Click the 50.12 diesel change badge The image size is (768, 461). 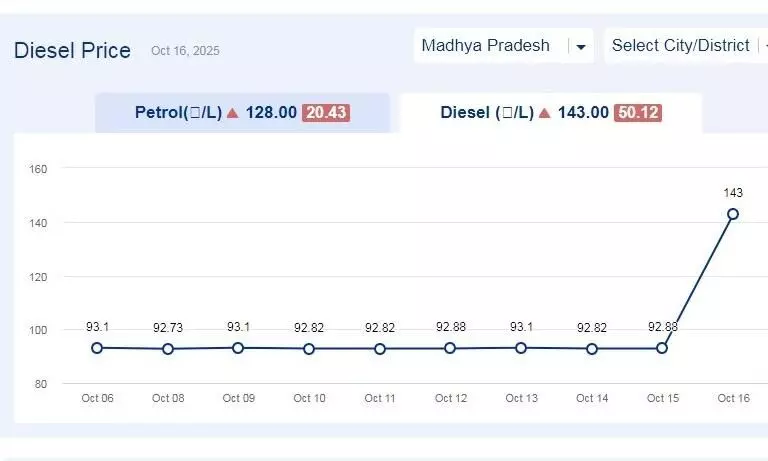[x=638, y=113]
